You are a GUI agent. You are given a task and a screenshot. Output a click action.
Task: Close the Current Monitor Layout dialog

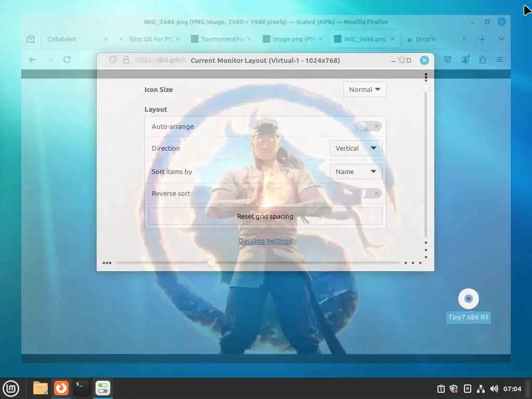coord(424,60)
